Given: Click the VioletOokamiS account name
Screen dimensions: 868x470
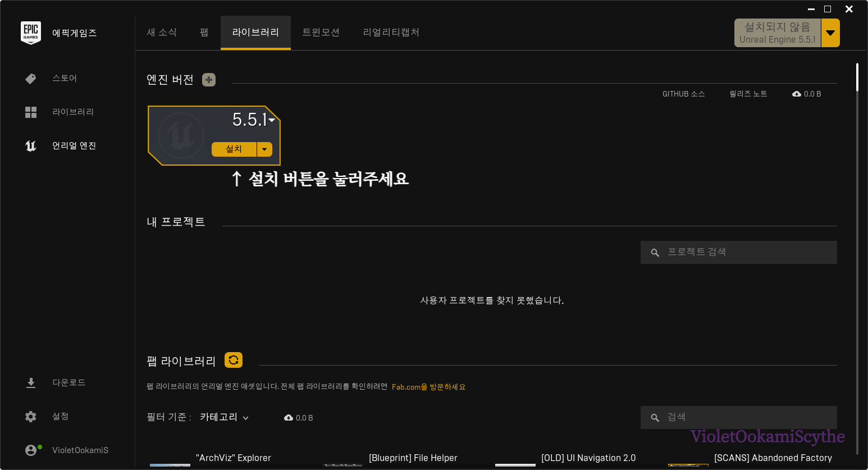Looking at the screenshot, I should point(80,450).
